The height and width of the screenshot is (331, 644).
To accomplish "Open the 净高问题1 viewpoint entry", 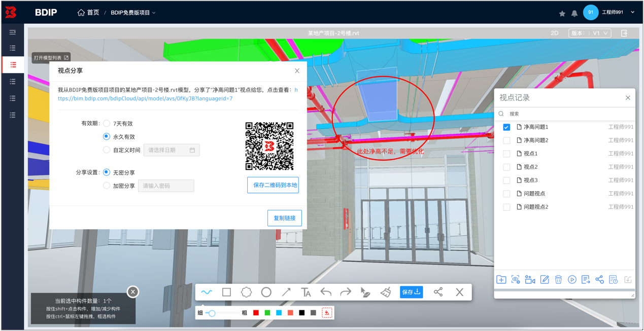I will (x=536, y=127).
